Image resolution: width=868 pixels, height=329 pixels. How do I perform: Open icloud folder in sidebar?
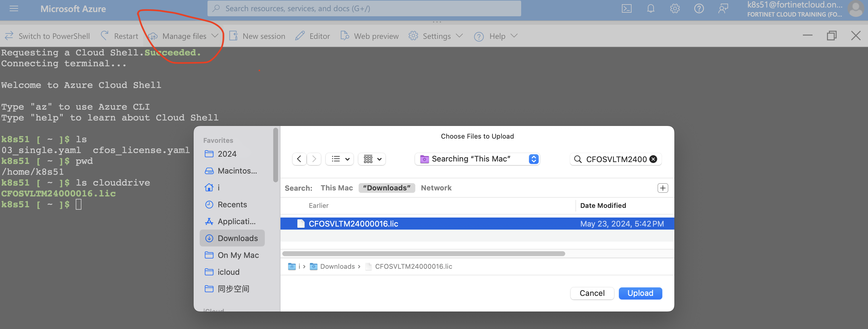[x=233, y=272]
